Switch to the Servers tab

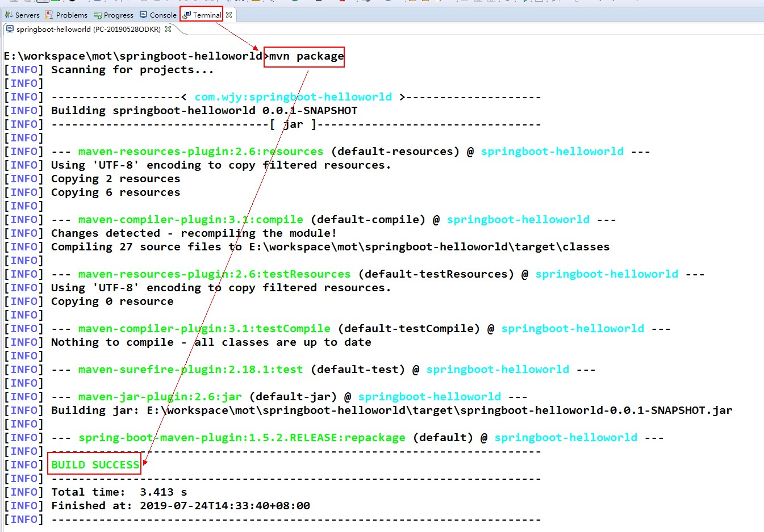(22, 15)
